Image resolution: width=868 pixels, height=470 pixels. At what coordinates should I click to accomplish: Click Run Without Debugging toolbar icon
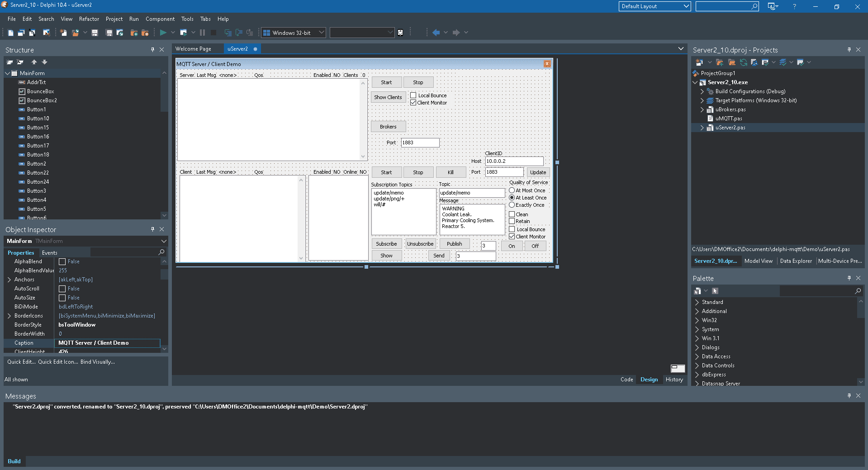(184, 33)
